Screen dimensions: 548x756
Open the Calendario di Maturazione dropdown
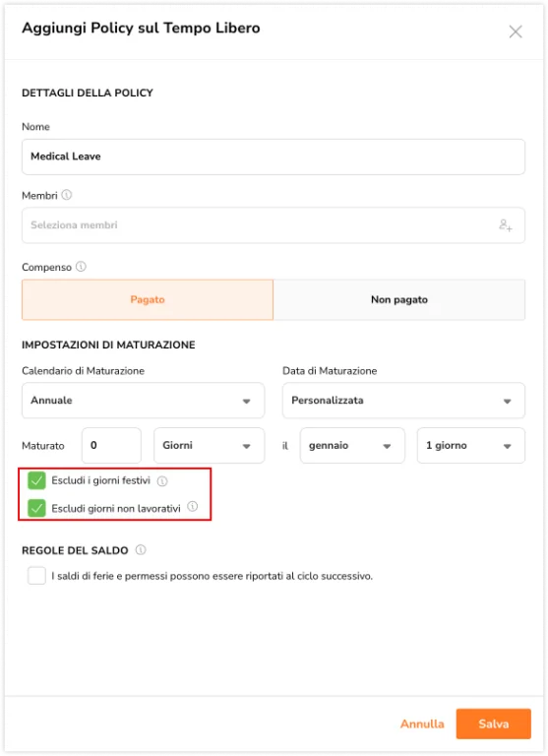click(143, 401)
